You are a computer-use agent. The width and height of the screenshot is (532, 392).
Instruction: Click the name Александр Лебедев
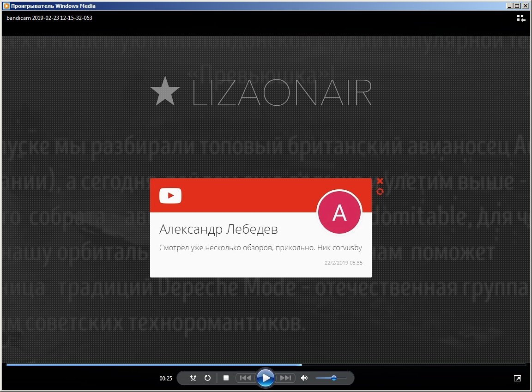[x=218, y=229]
